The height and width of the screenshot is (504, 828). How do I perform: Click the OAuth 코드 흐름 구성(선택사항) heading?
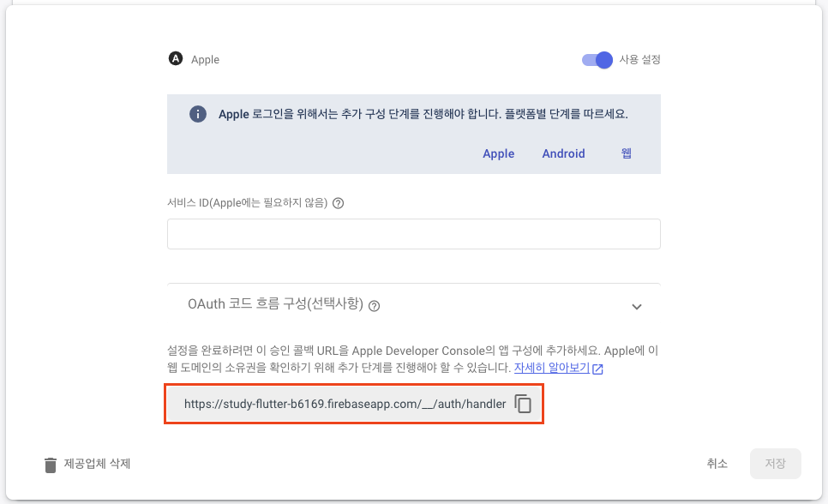click(x=276, y=303)
